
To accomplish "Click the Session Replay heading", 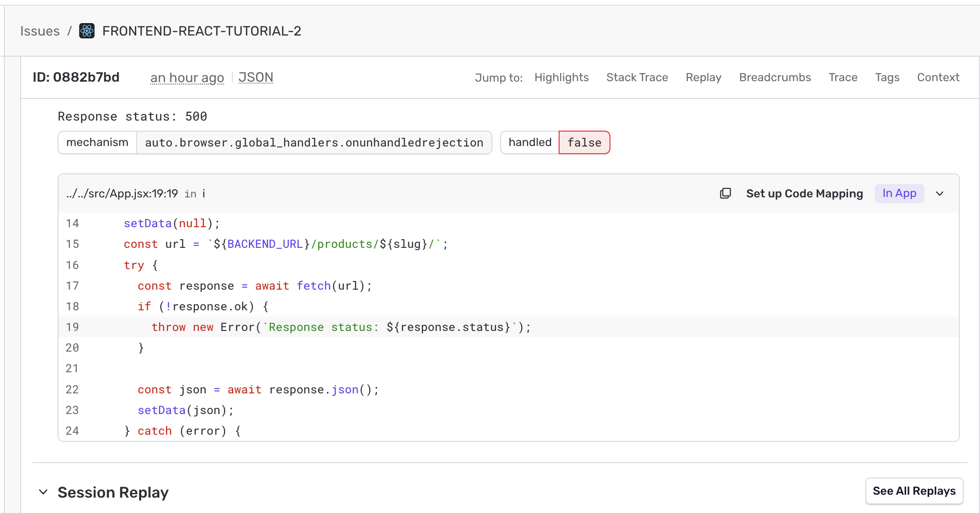I will 113,492.
